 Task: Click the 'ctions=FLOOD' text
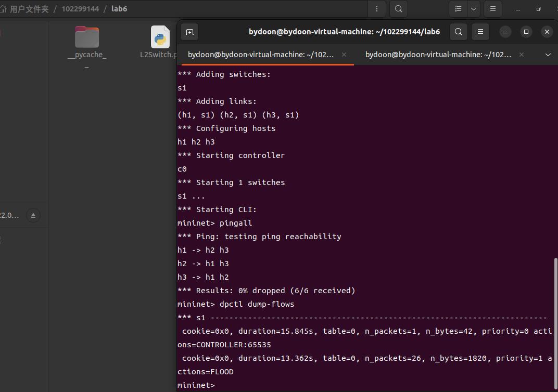pyautogui.click(x=205, y=372)
